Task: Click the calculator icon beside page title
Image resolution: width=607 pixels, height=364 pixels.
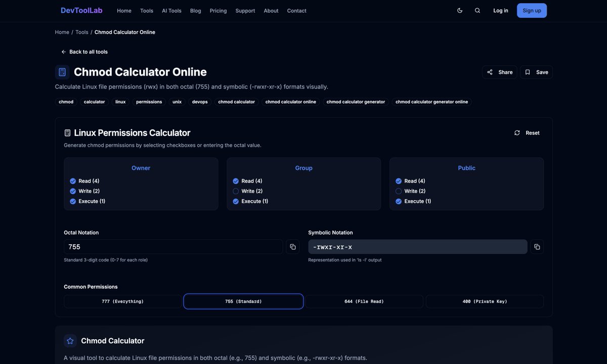Action: (62, 72)
